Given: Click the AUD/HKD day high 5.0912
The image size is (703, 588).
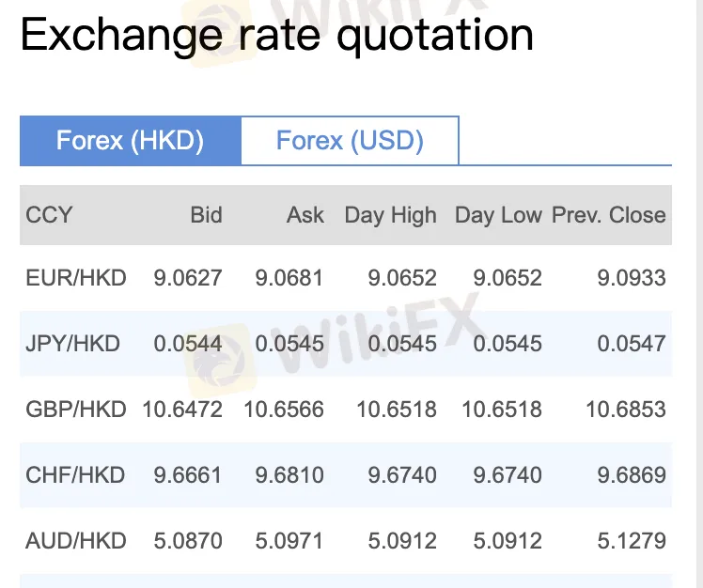Looking at the screenshot, I should click(x=402, y=541).
